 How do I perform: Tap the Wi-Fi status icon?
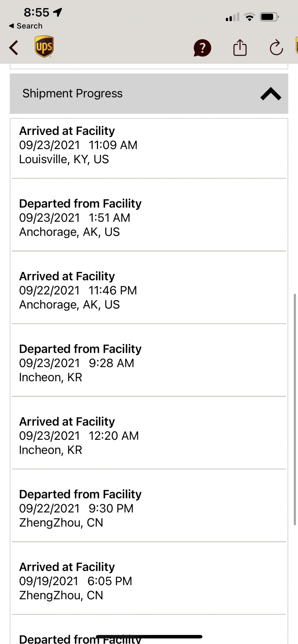coord(250,17)
